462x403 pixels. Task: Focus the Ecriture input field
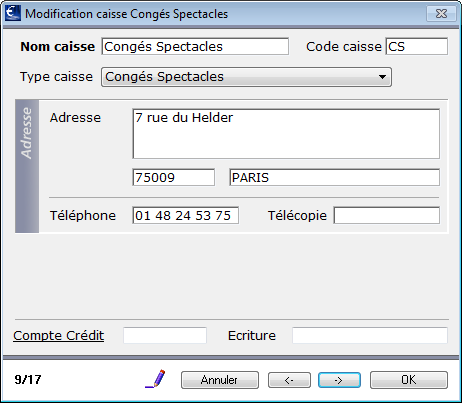pyautogui.click(x=370, y=335)
